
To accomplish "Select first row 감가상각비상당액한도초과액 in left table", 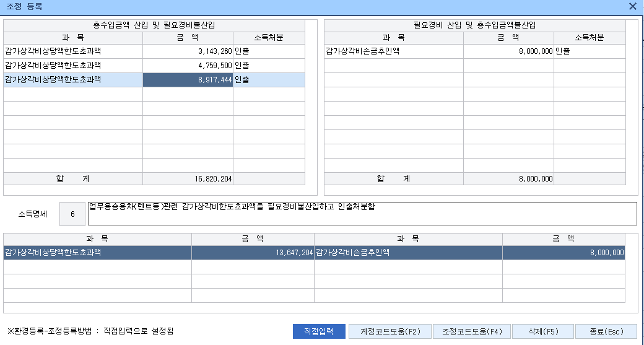I will (73, 51).
